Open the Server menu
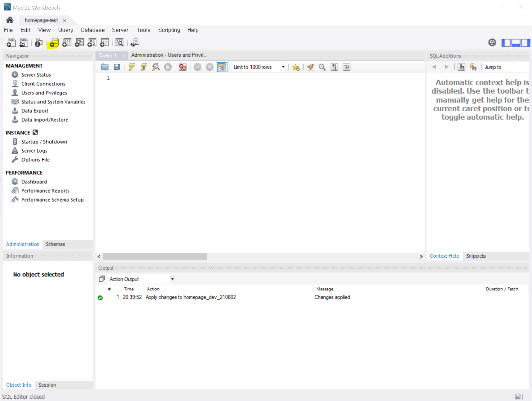 [x=120, y=30]
